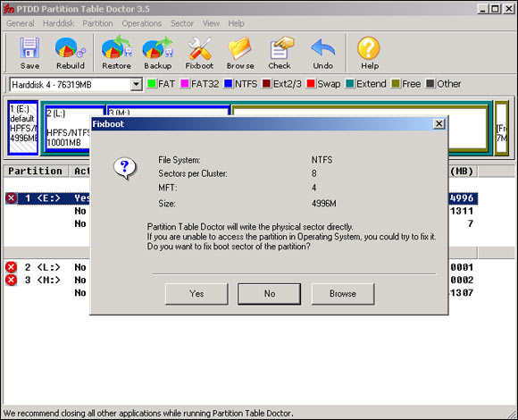The height and width of the screenshot is (420, 518).
Task: Click the PTDD application icon in title bar
Action: pyautogui.click(x=8, y=9)
